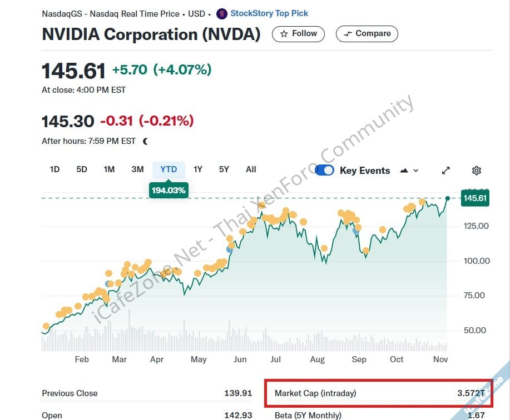Switch to the 5Y range tab
Screen dimensions: 510x420
[x=224, y=169]
